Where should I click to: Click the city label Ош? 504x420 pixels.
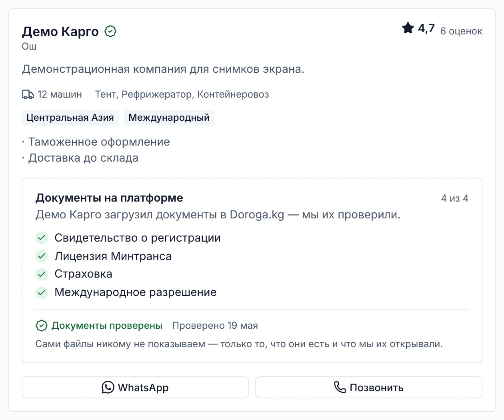tap(29, 46)
